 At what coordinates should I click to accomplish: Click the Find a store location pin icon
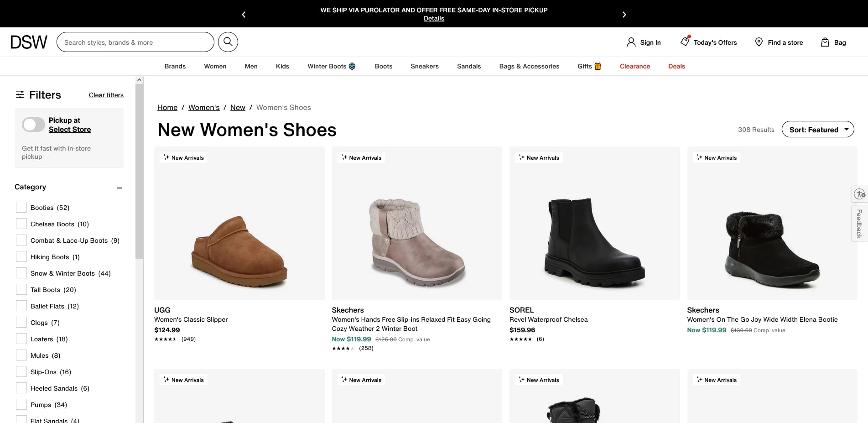(x=759, y=42)
